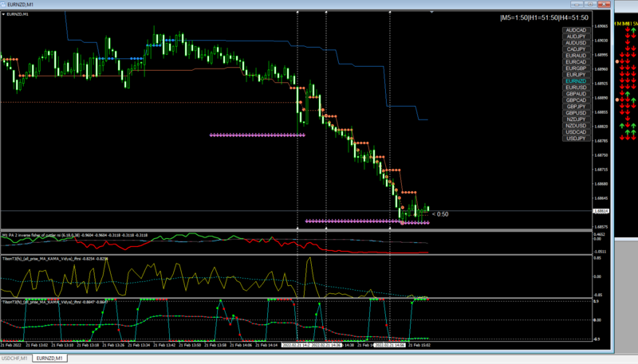
Task: Choose the CADJPY symbol button
Action: coord(576,49)
